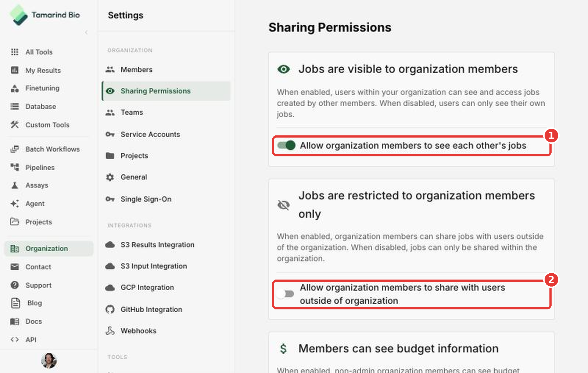Screen dimensions: 588x373
Task: Click GitHub Integration icon
Action: pyautogui.click(x=110, y=309)
